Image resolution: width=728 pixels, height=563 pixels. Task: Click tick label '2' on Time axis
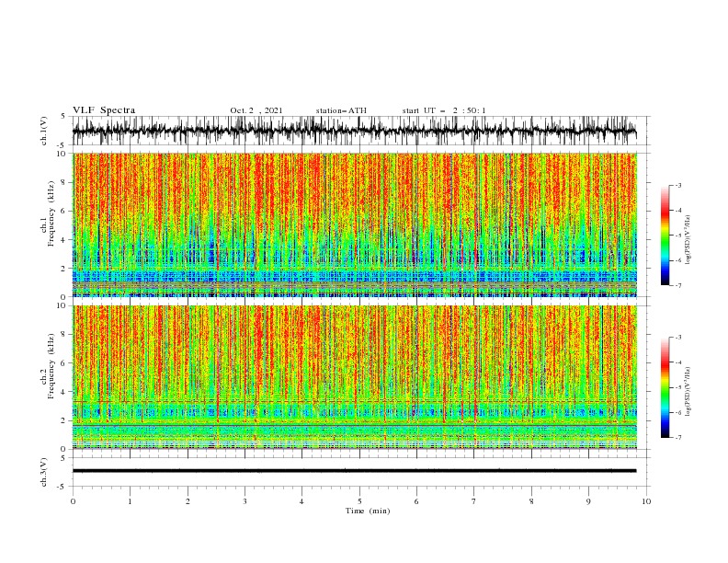[x=188, y=501]
